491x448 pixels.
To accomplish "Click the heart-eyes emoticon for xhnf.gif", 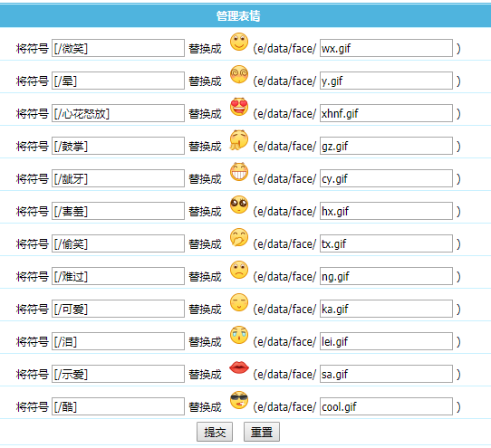I will 239,107.
